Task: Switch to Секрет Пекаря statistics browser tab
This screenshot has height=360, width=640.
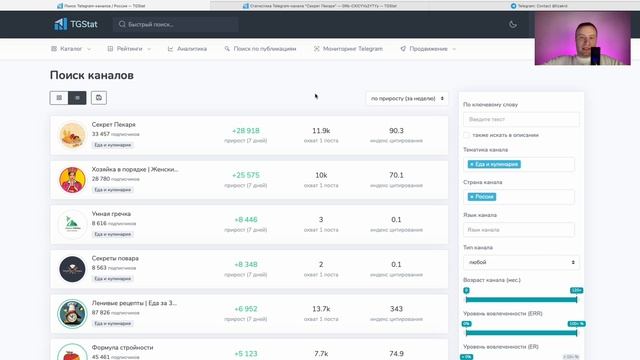Action: point(320,6)
